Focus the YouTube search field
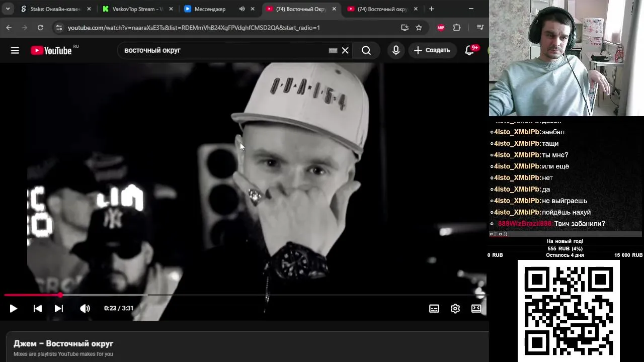 (x=224, y=50)
